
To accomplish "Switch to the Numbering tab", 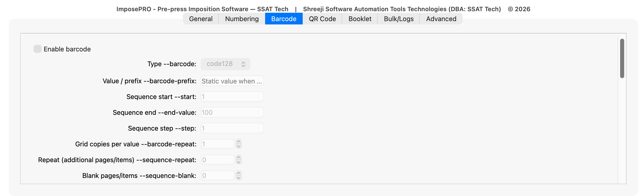I will 242,19.
